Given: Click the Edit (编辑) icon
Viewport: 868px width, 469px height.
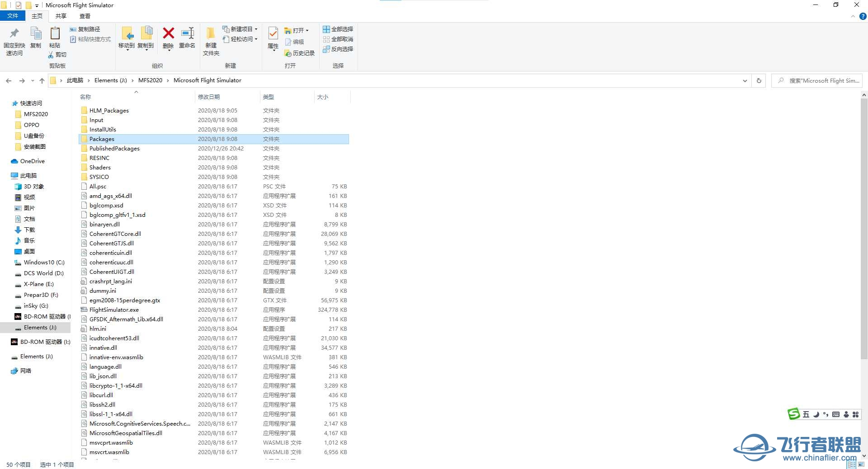Looking at the screenshot, I should click(x=288, y=42).
